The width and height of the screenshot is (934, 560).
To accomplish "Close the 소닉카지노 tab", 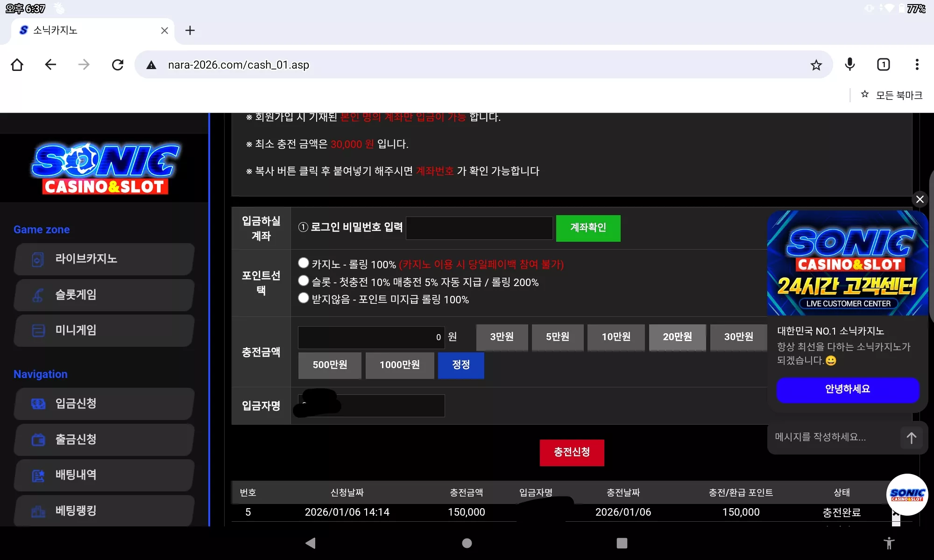I will [164, 31].
